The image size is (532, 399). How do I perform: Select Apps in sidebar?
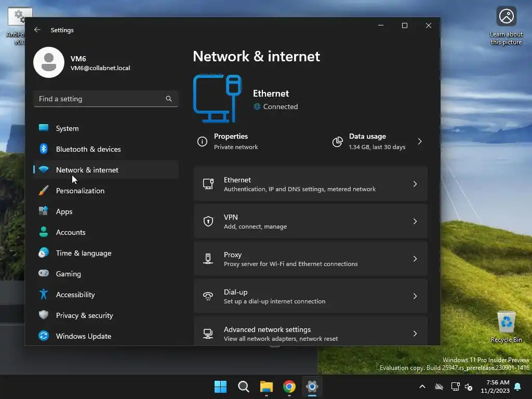tap(106, 211)
